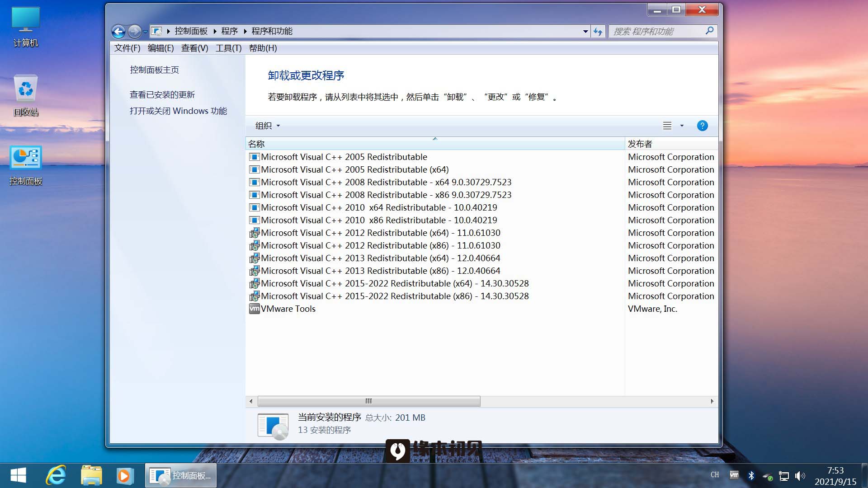Select Visual C++ 2015-2022 (x86) 14.30.30528 icon

(255, 296)
